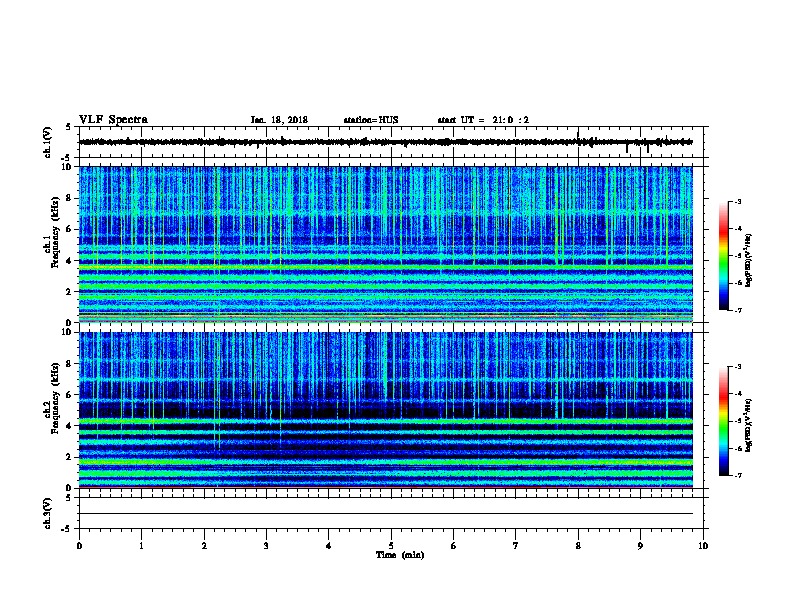
Task: Click the "5" tick on the time axis
Action: click(x=391, y=546)
